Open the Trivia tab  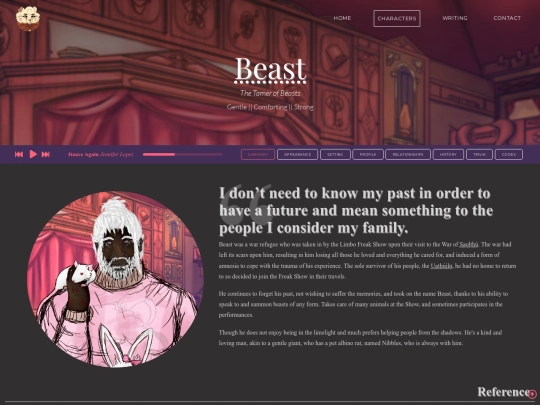coord(479,154)
